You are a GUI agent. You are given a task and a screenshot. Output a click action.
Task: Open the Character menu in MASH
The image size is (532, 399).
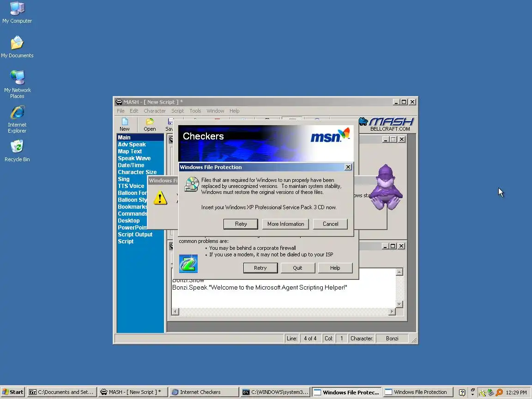155,111
